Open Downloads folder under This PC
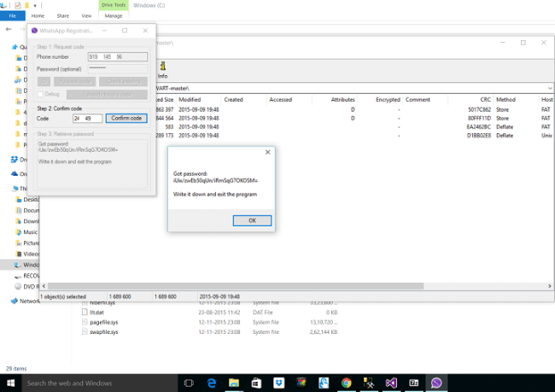 (x=27, y=221)
